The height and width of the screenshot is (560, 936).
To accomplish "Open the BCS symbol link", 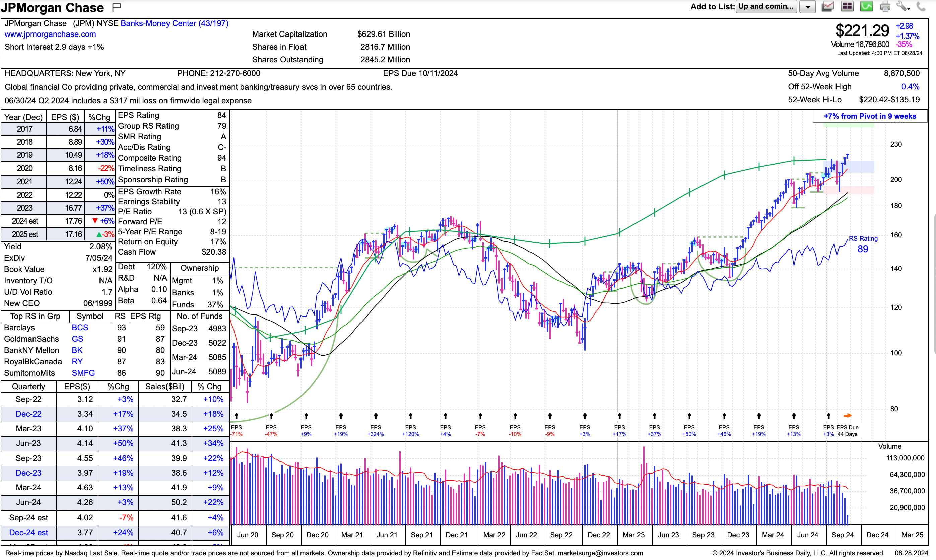I will click(x=80, y=328).
